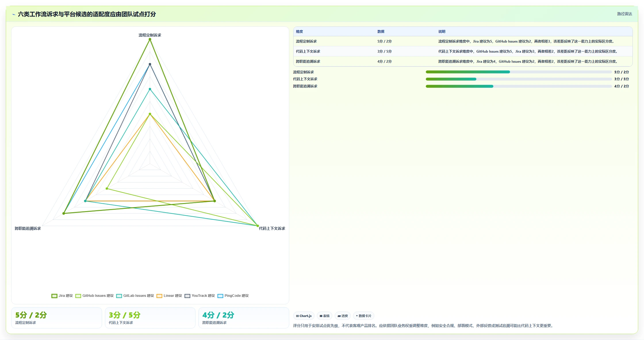644x340 pixels.
Task: Click the Chart.js tag chip
Action: pos(304,316)
